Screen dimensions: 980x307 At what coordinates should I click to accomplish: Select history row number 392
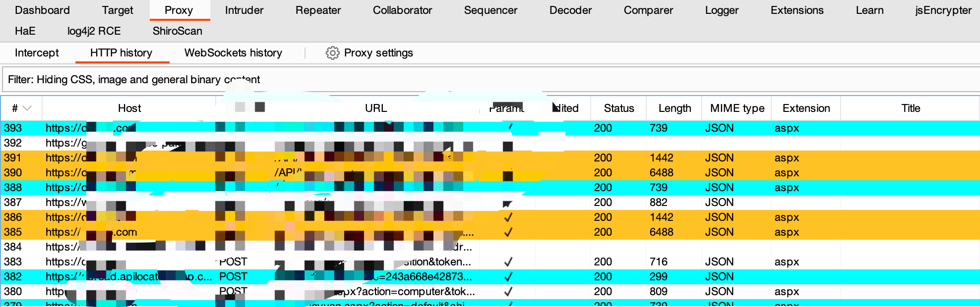490,143
